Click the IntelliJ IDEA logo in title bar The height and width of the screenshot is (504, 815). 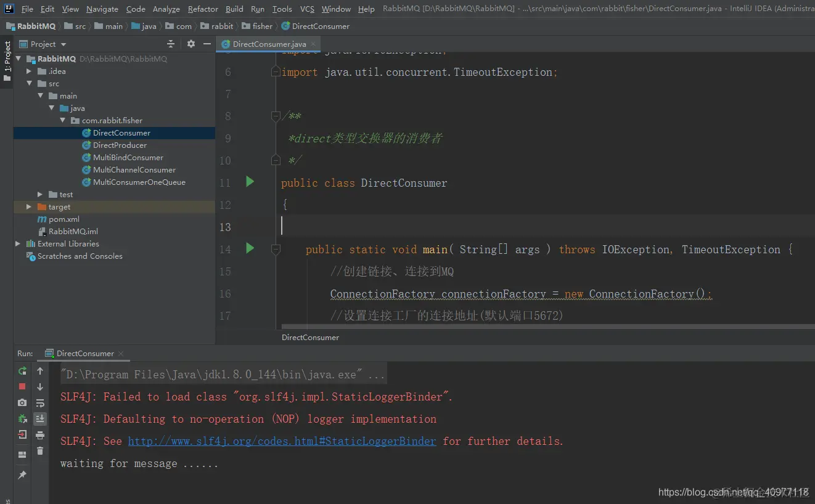point(9,9)
